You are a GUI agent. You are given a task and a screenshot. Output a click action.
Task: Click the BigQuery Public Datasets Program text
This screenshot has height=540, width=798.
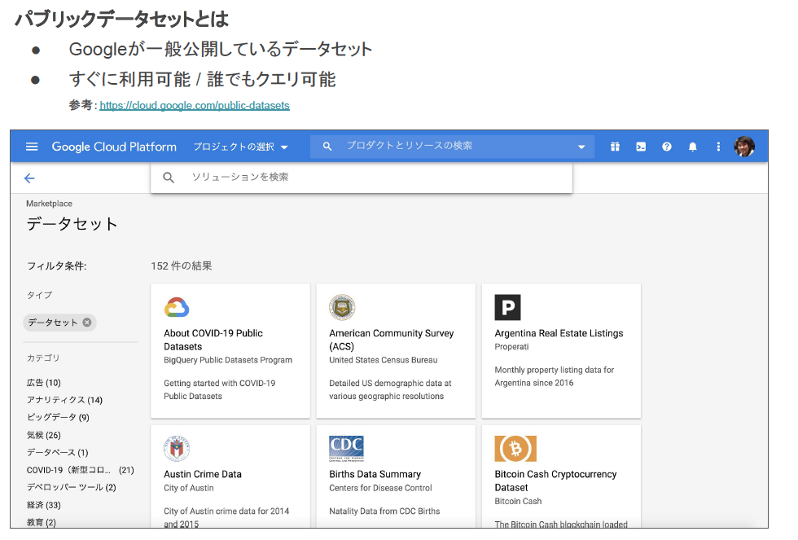(228, 360)
